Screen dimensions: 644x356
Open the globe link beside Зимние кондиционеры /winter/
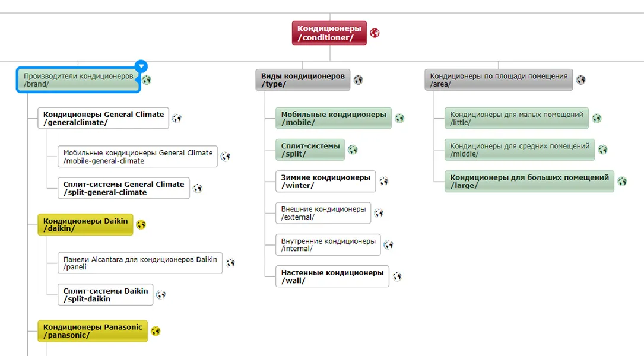coord(383,181)
